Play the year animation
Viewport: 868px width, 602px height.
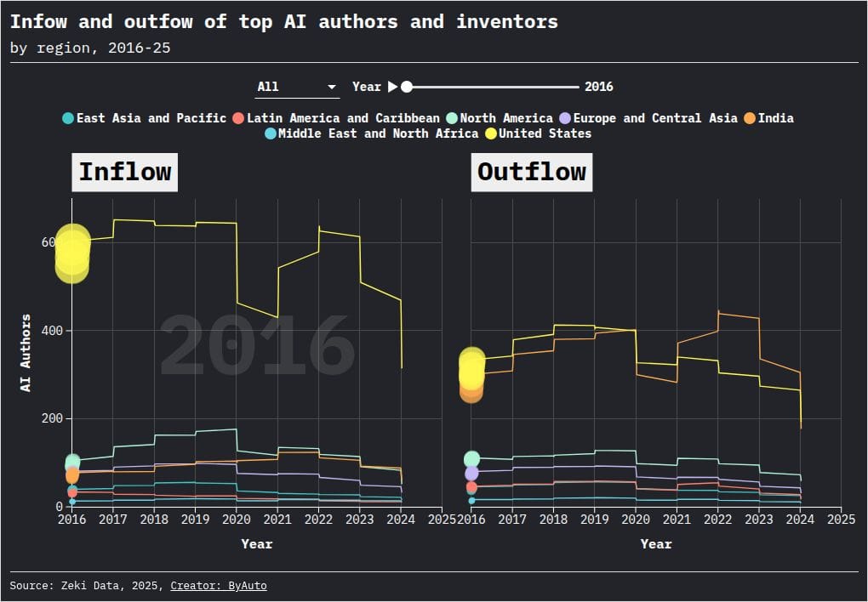392,87
